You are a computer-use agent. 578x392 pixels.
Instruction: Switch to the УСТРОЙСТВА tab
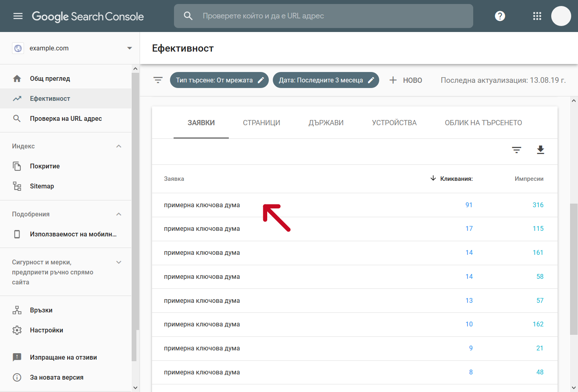394,123
